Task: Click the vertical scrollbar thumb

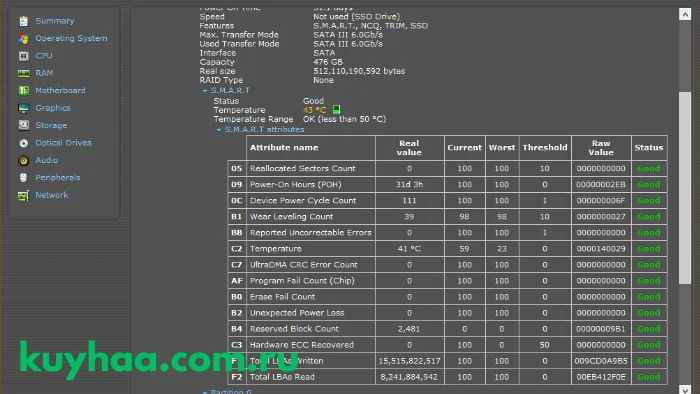Action: (685, 187)
